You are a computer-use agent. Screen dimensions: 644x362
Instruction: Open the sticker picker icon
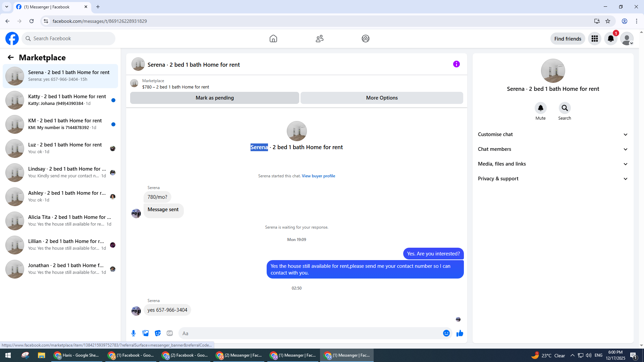pos(158,333)
